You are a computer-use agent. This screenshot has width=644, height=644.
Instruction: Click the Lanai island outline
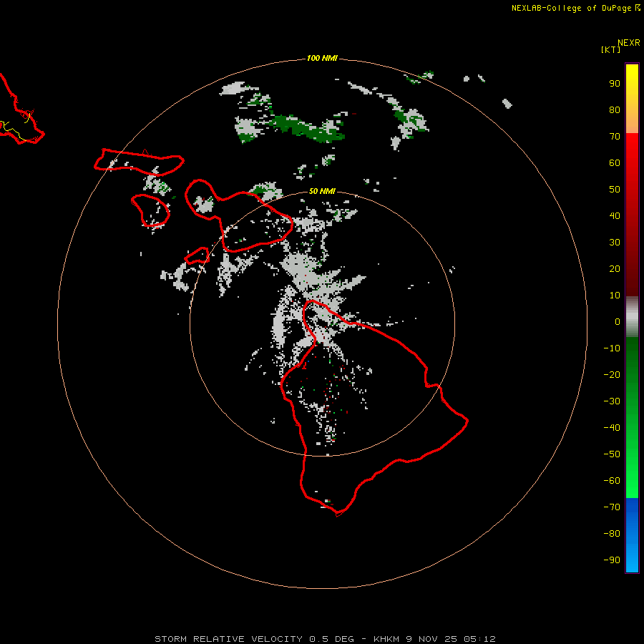(150, 210)
